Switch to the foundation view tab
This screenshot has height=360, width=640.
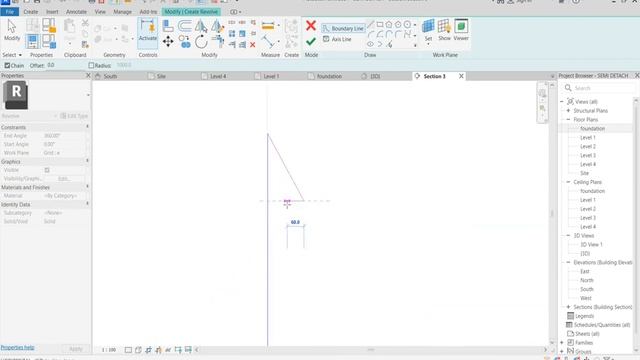point(329,76)
